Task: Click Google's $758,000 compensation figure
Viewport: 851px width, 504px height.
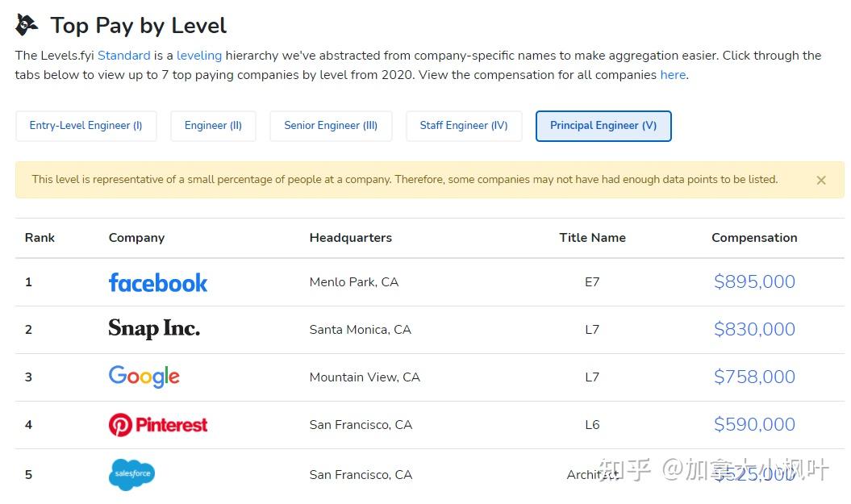Action: coord(754,377)
